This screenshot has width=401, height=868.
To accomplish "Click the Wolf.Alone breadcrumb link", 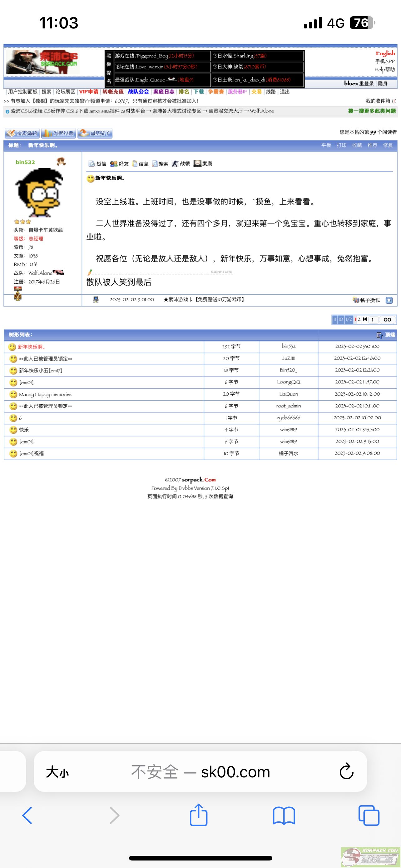I will pos(262,111).
